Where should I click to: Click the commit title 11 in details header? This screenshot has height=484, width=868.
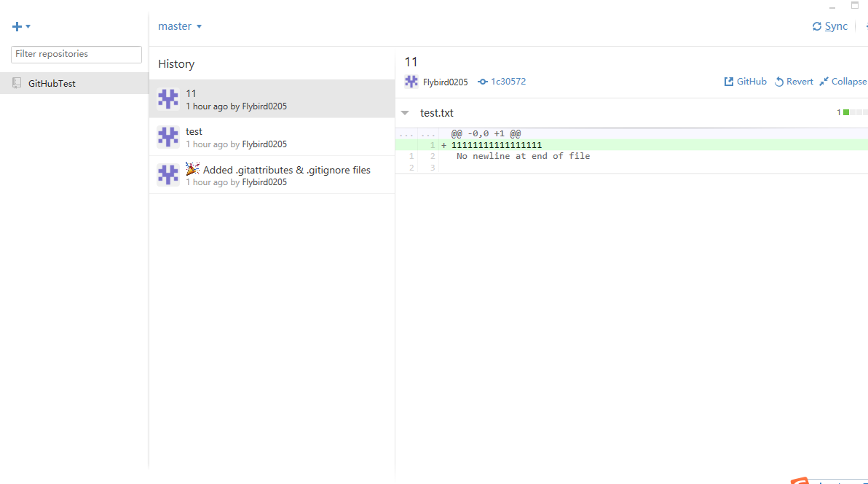(x=411, y=62)
